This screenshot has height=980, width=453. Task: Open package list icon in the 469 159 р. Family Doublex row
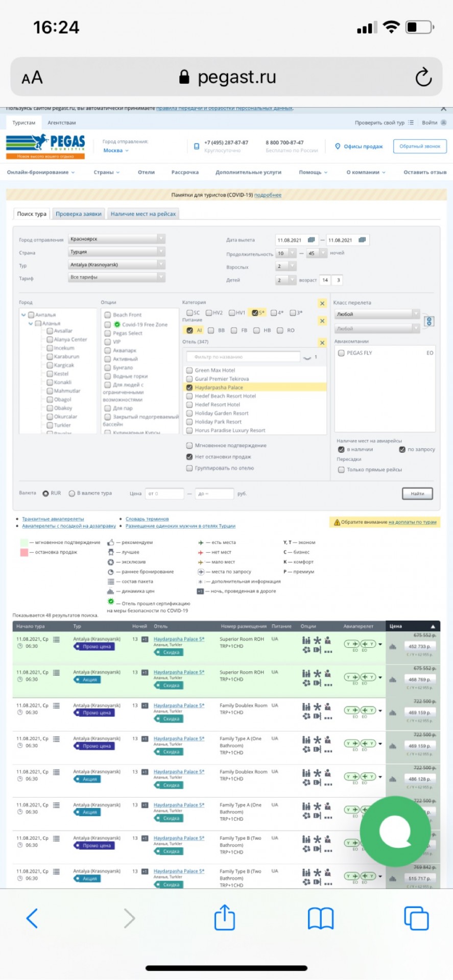point(56,705)
